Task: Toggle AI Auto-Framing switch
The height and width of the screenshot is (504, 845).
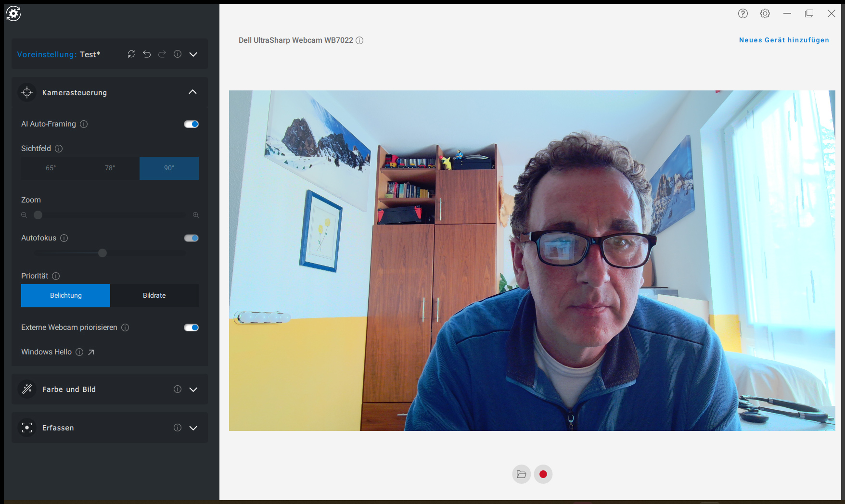Action: [x=192, y=124]
